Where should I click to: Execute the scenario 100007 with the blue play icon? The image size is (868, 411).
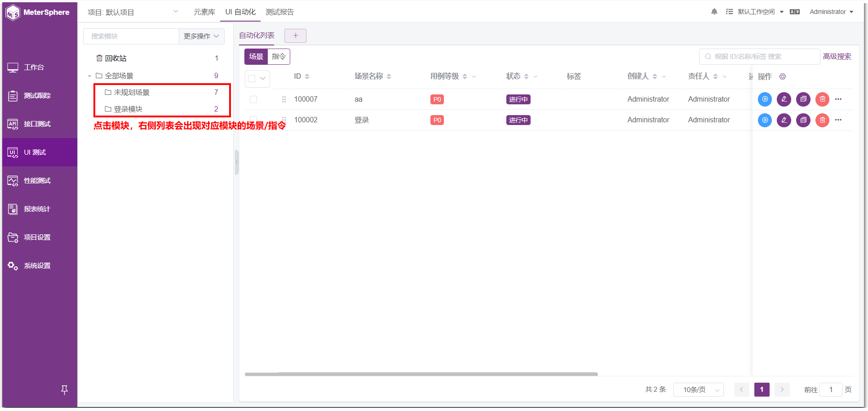click(x=765, y=99)
